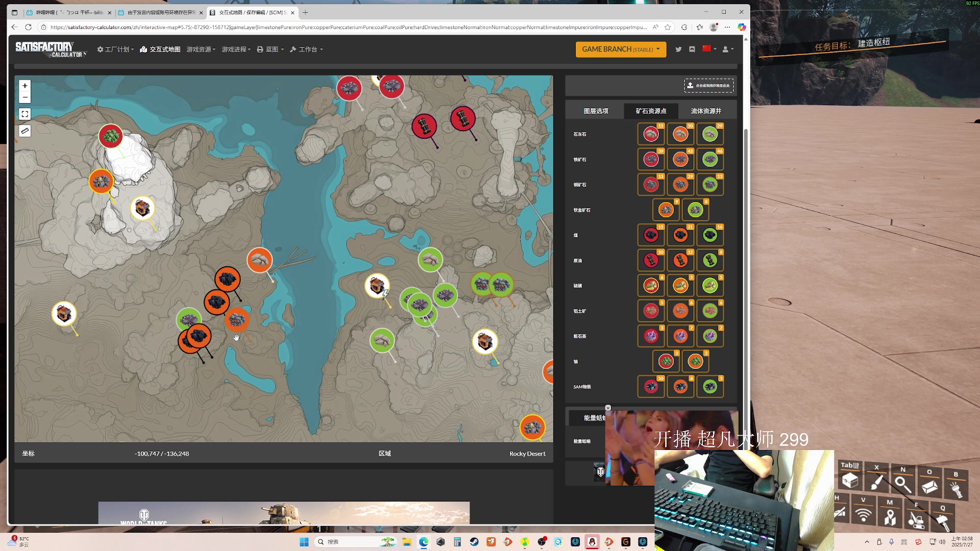Screen dimensions: 980x551
Task: Click the coordinates text -100,747 / -136,248
Action: coord(162,454)
